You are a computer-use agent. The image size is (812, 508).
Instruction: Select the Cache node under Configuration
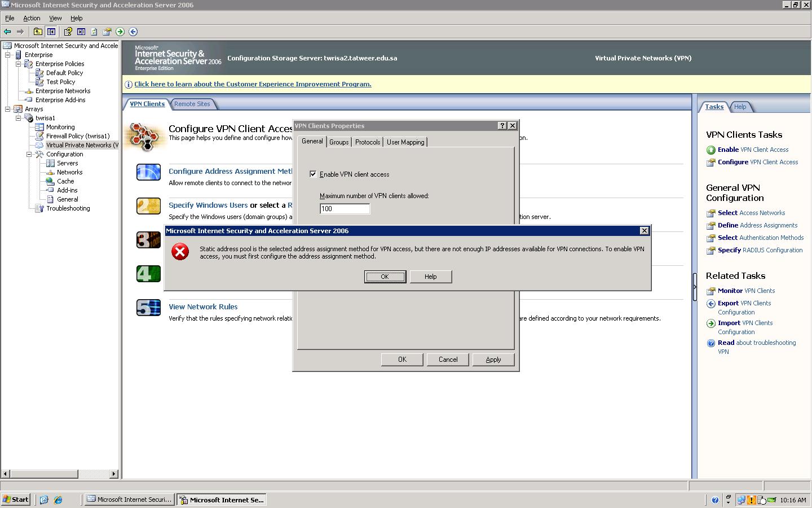point(65,181)
